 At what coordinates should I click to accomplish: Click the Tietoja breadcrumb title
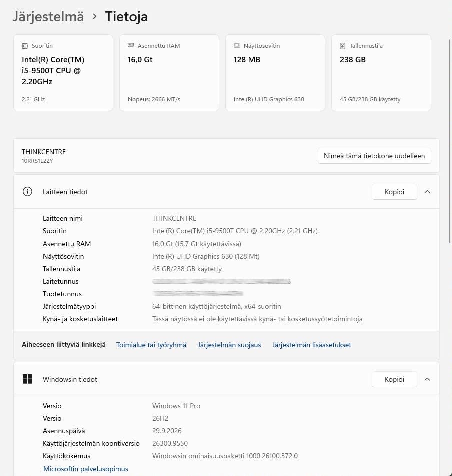click(126, 16)
